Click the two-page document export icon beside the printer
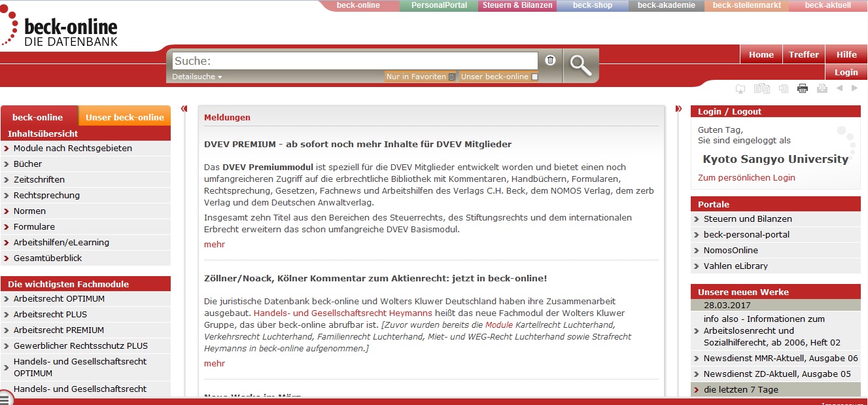Viewport: 868px width, 405px height. (784, 88)
